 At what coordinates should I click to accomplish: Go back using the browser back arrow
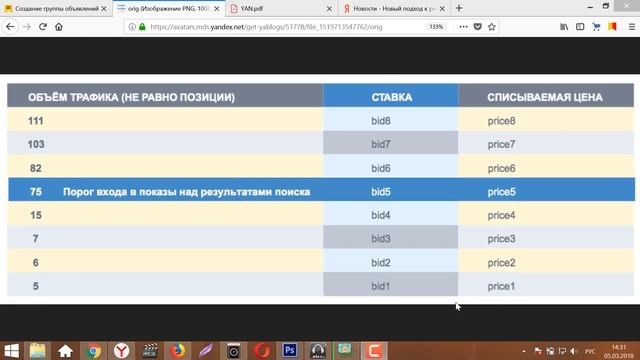click(x=10, y=27)
